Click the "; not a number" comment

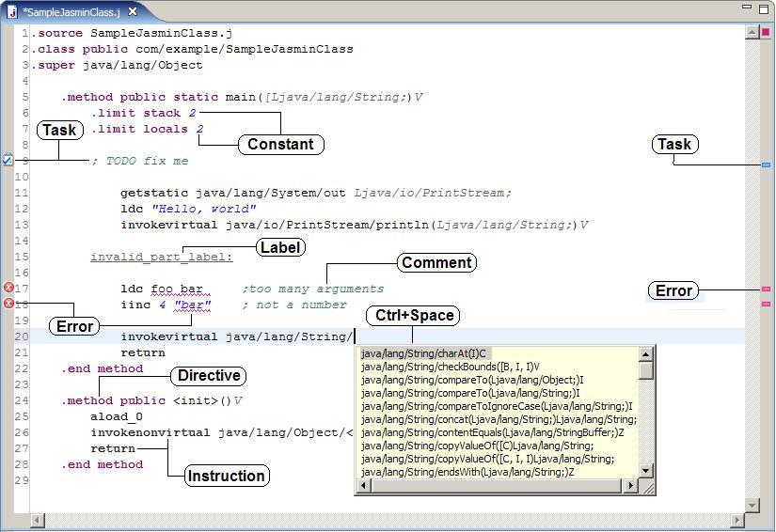tap(294, 305)
